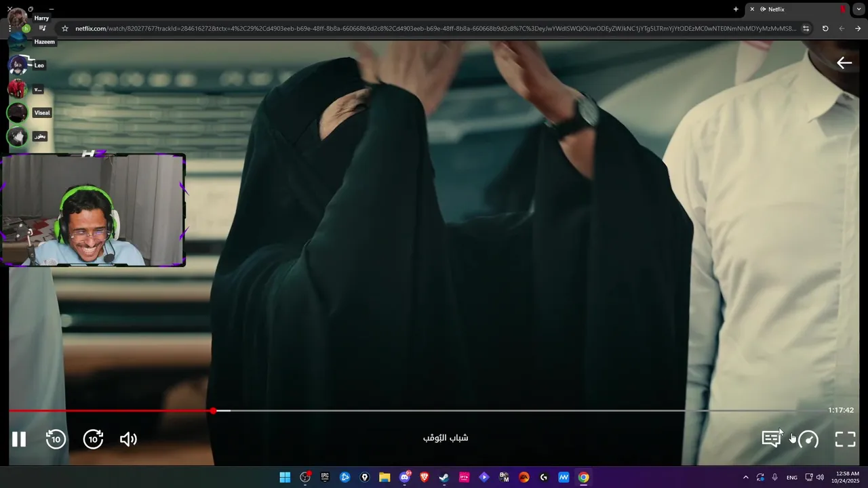Open the Windows Start menu
Image resolution: width=868 pixels, height=488 pixels.
click(285, 477)
